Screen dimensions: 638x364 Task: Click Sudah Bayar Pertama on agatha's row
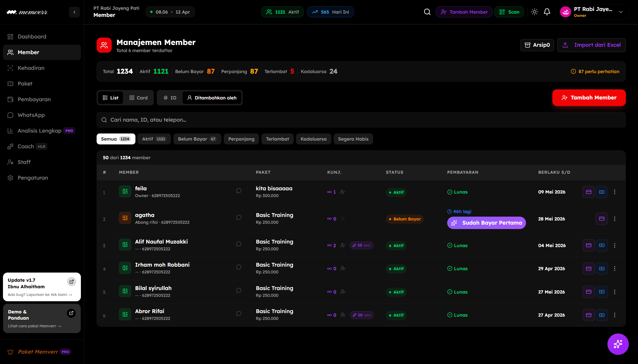(486, 223)
